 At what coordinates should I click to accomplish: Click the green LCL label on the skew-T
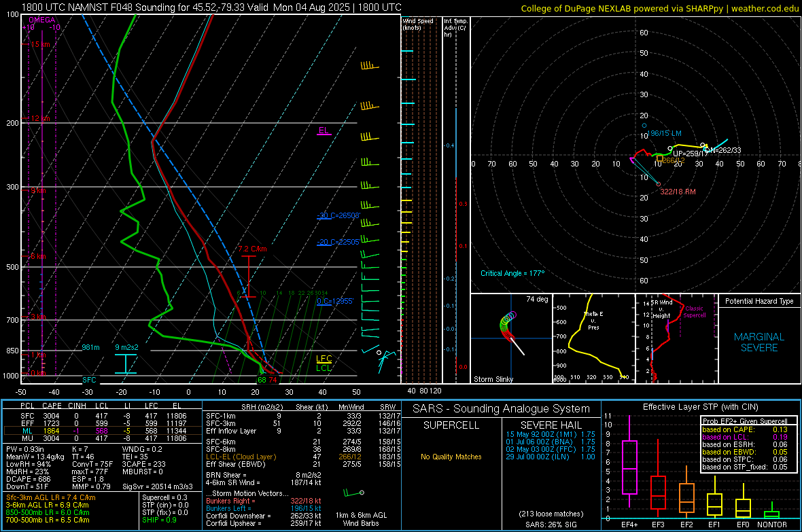(324, 368)
